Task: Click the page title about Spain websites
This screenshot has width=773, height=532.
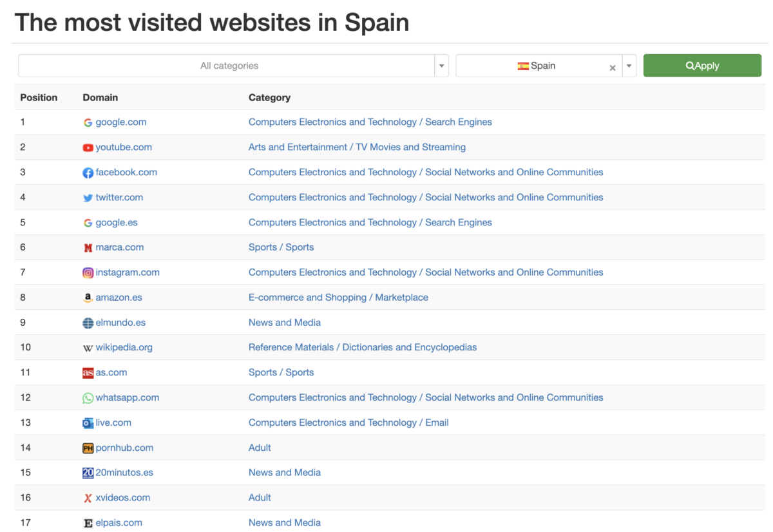Action: click(x=212, y=23)
